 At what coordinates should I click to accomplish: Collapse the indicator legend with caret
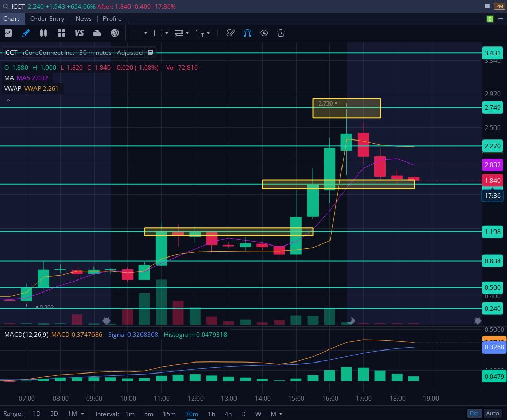pyautogui.click(x=8, y=101)
